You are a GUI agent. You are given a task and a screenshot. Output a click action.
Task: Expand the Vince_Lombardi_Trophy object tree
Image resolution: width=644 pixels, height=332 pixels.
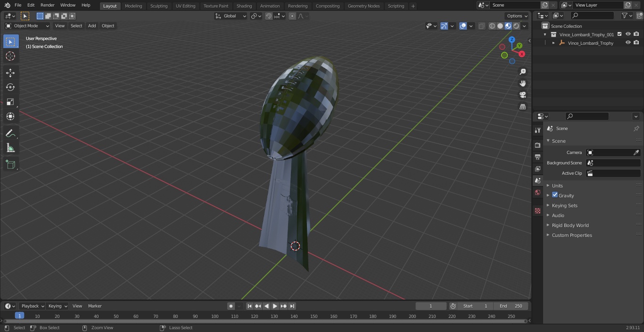coord(553,43)
